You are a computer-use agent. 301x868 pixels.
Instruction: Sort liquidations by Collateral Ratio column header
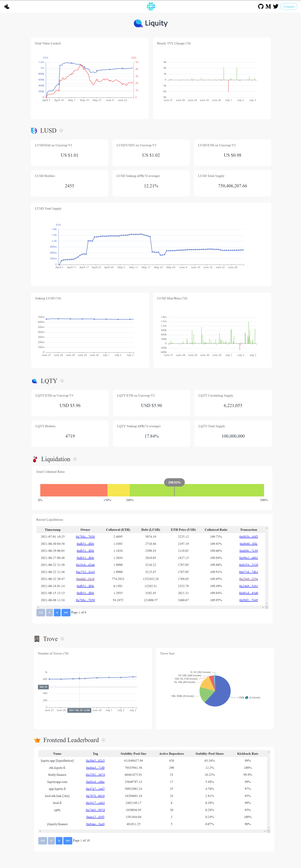click(216, 530)
